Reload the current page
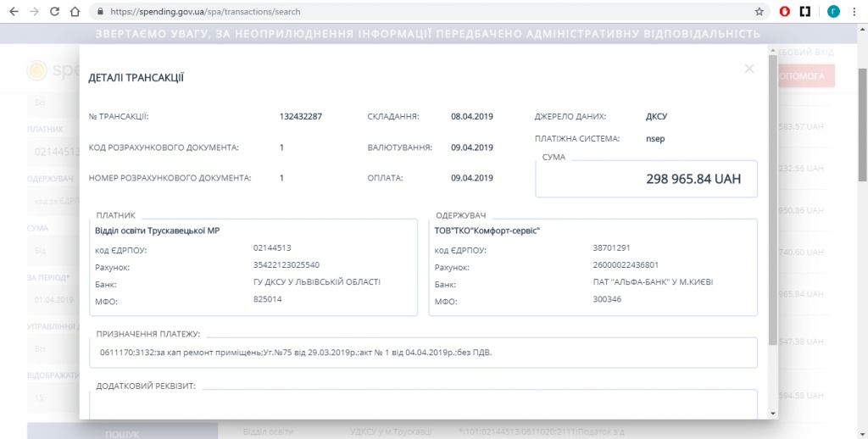868x439 pixels. [x=54, y=12]
